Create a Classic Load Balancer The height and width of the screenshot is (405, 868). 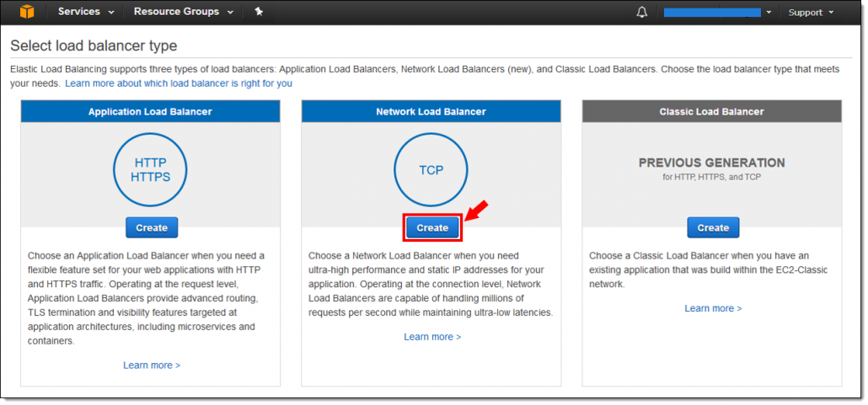pyautogui.click(x=713, y=227)
